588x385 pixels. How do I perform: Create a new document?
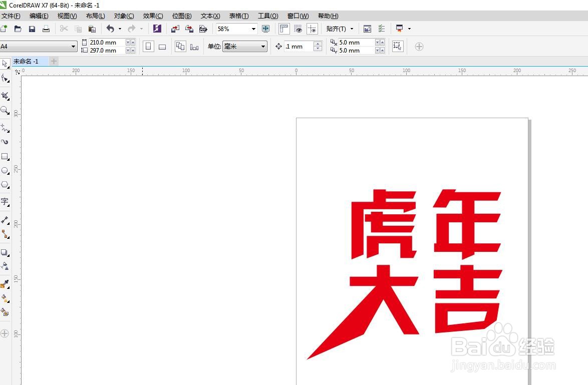(x=4, y=29)
